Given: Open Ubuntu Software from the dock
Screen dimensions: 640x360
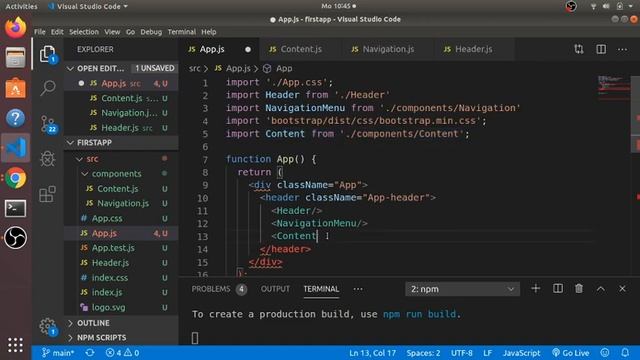Looking at the screenshot, I should 16,88.
